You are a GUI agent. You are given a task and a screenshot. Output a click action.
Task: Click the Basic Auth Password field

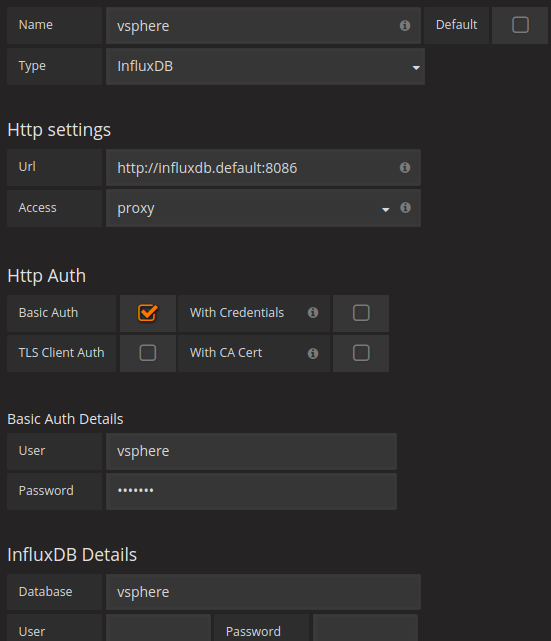pos(251,491)
